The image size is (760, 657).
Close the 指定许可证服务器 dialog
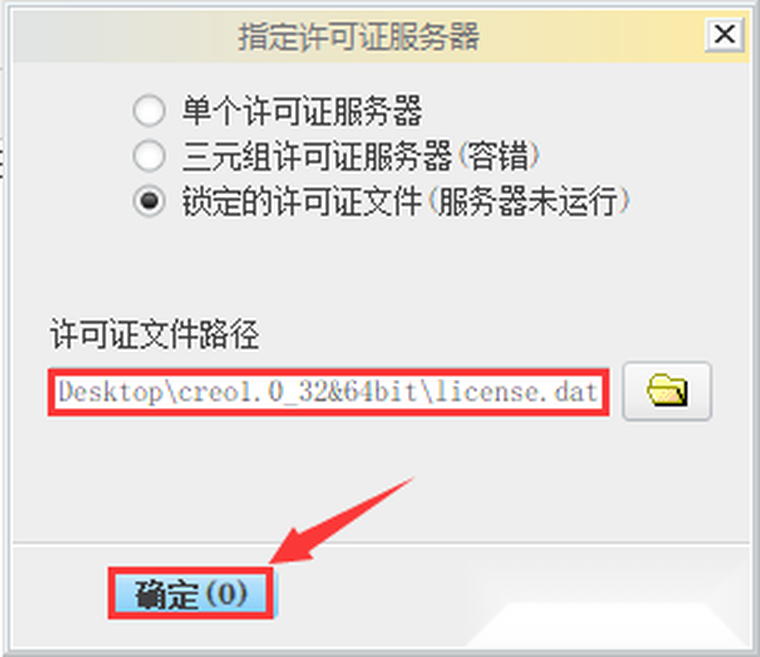click(724, 34)
